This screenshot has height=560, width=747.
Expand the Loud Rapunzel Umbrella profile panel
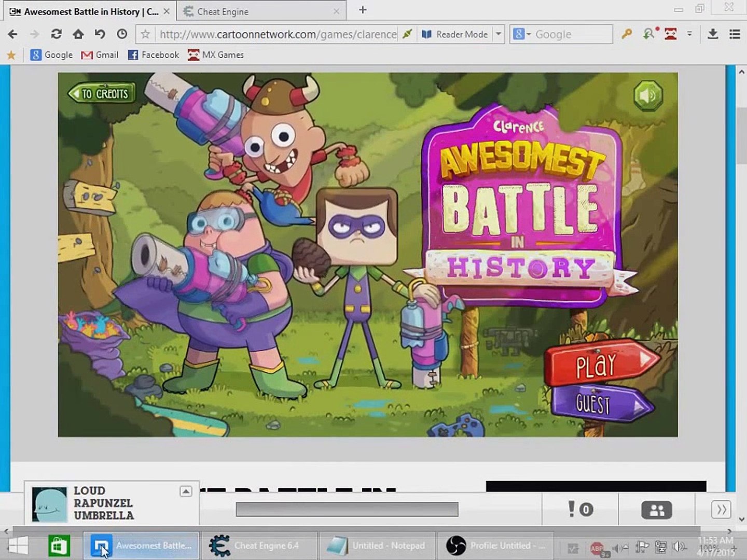pyautogui.click(x=186, y=491)
